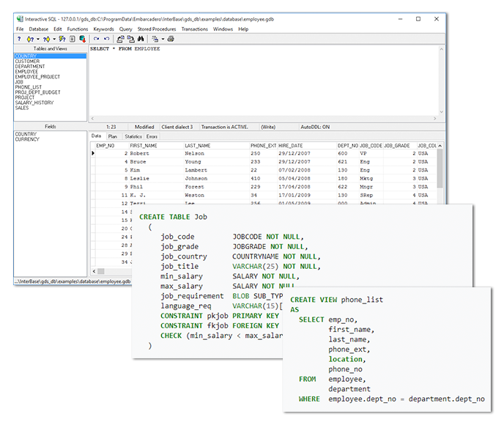Click the Mktg job code cell

[x=366, y=178]
